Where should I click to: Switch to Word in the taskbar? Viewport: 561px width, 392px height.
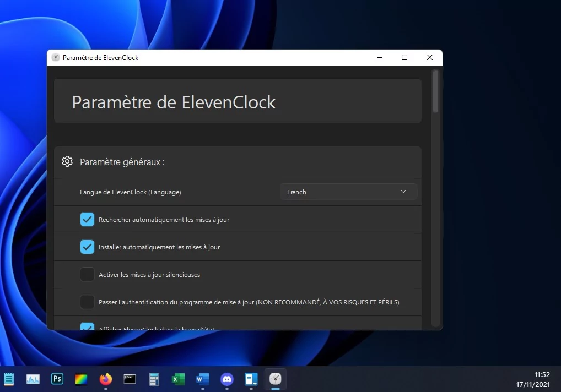point(202,379)
